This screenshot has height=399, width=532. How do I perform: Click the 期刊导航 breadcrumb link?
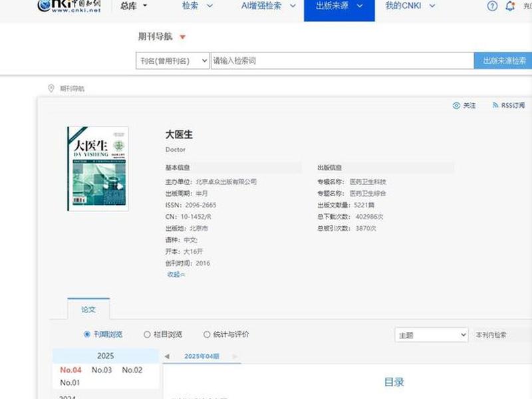tap(72, 89)
